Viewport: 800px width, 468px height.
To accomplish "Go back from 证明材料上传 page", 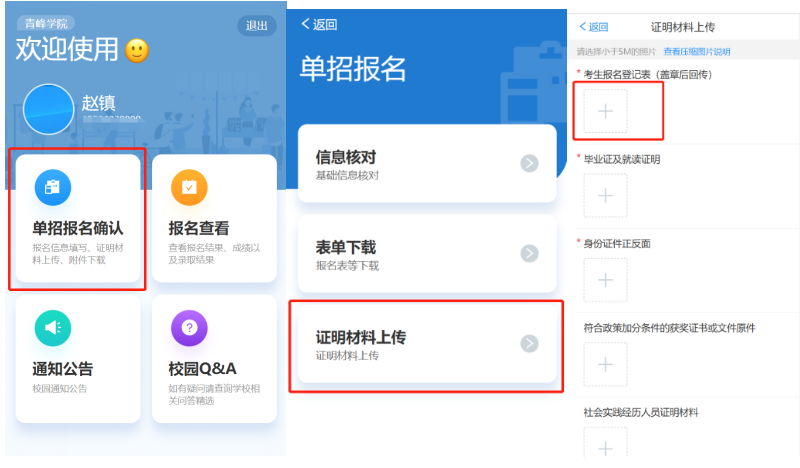I will click(594, 27).
